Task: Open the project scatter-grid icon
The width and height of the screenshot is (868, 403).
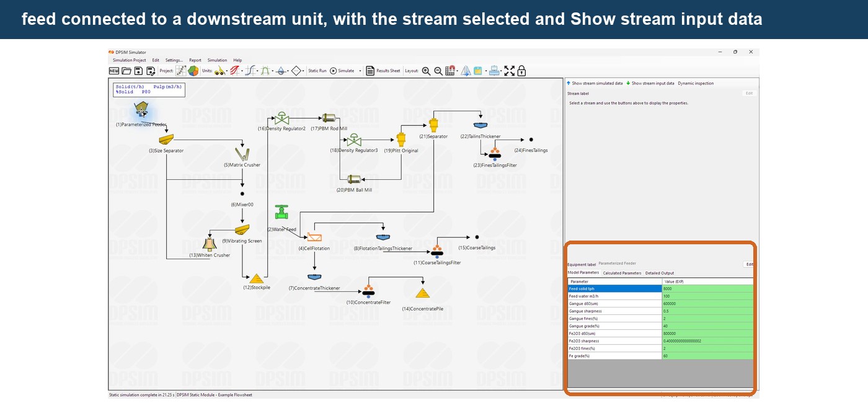Action: pos(181,71)
